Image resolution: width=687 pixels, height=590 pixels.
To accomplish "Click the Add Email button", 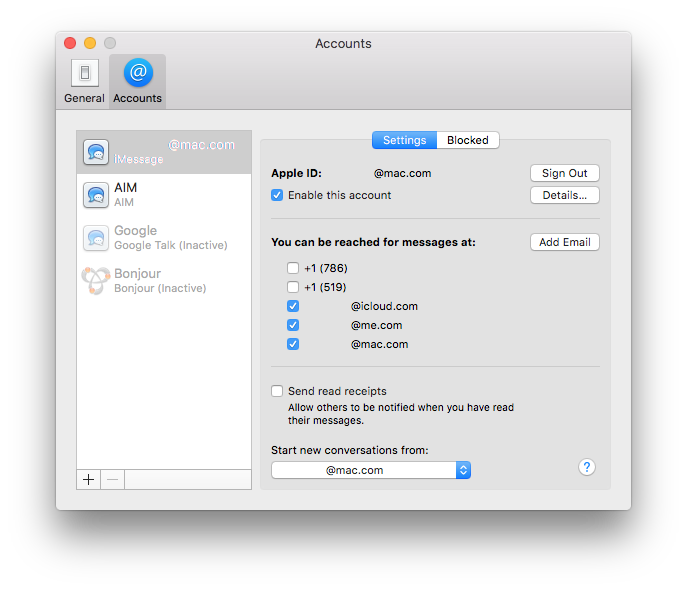I will (564, 242).
